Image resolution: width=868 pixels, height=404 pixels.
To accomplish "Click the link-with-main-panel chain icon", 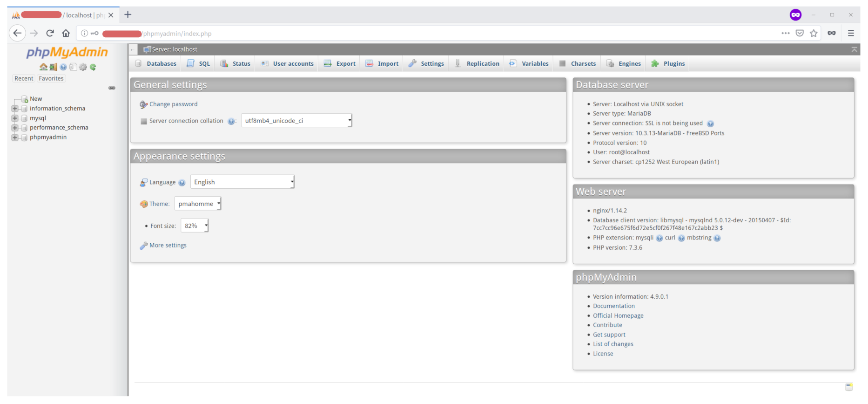I will click(x=112, y=88).
